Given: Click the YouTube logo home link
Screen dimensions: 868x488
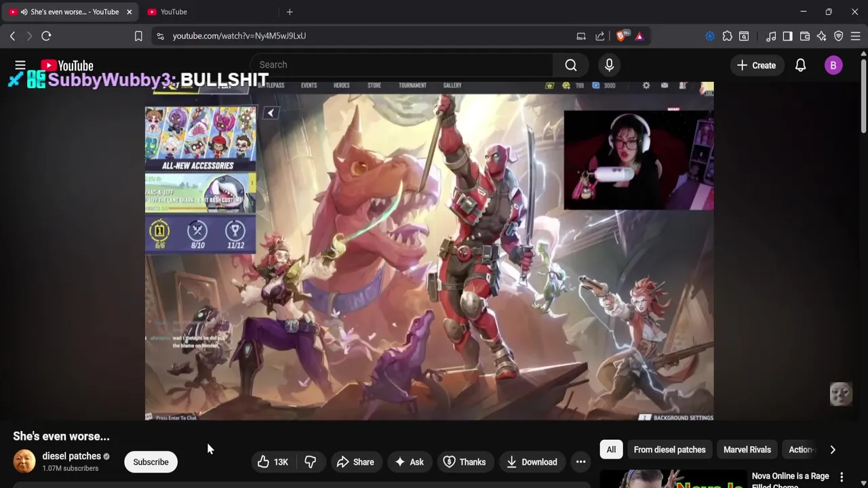Looking at the screenshot, I should [67, 66].
